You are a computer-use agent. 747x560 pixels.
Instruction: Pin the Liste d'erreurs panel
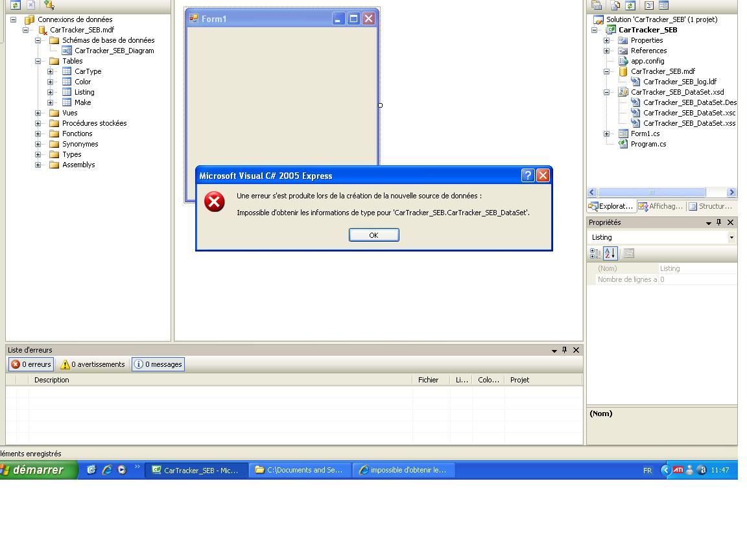click(x=565, y=350)
